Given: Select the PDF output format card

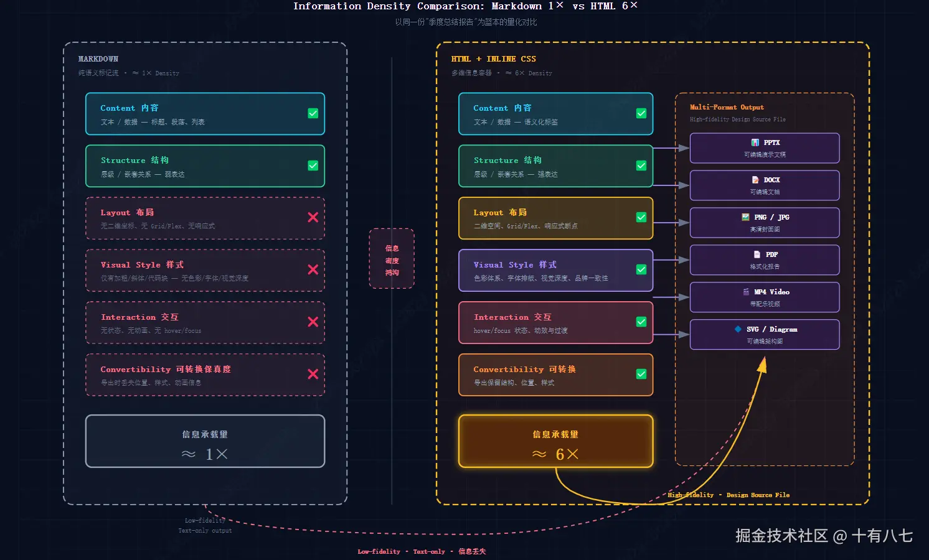Looking at the screenshot, I should [765, 260].
